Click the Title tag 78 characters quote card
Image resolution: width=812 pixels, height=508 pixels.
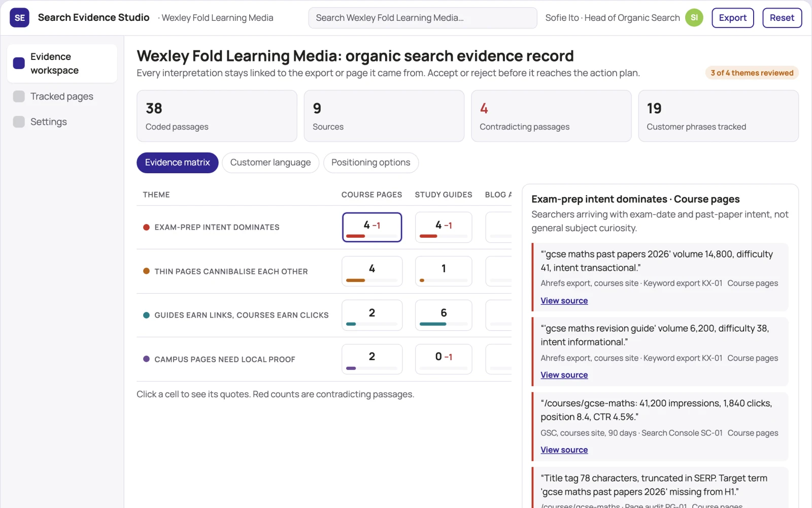coord(660,488)
